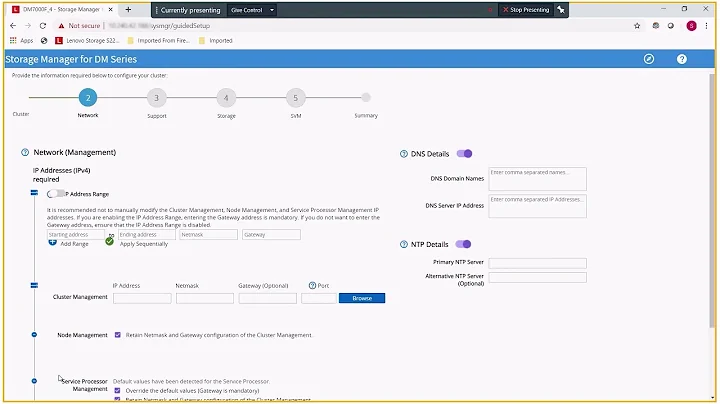
Task: Open Chrome three-dot menu
Action: [x=706, y=26]
